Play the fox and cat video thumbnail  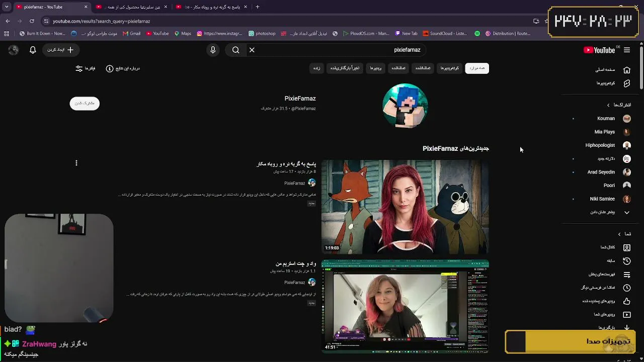tap(405, 207)
